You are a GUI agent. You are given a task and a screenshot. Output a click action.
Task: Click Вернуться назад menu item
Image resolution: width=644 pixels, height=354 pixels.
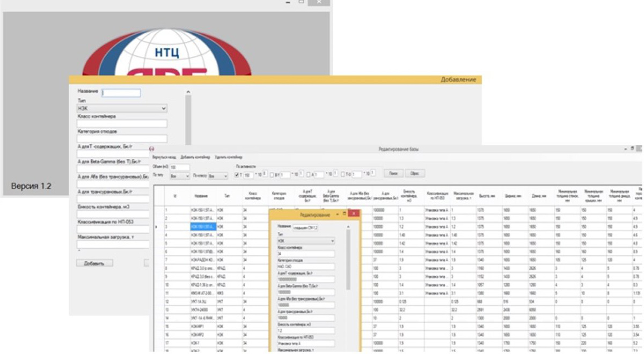click(164, 158)
